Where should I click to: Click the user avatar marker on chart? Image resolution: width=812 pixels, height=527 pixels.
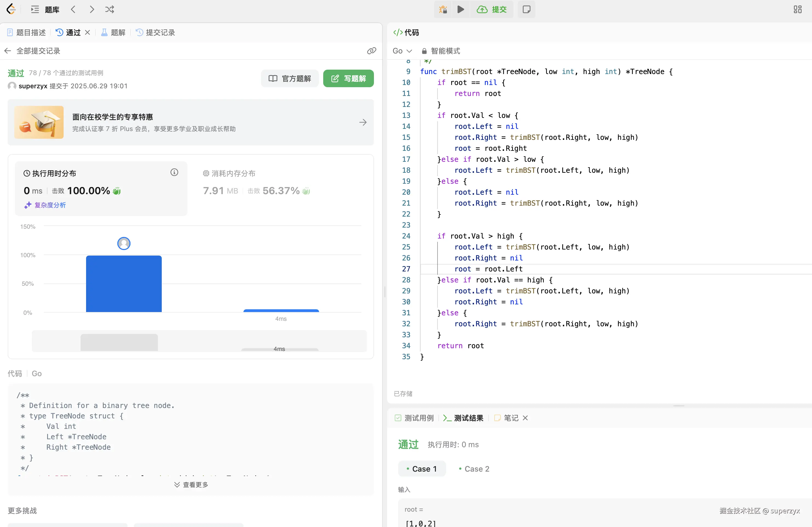[124, 243]
